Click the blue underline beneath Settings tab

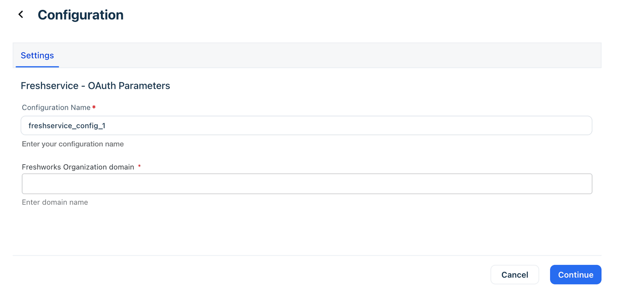[37, 67]
